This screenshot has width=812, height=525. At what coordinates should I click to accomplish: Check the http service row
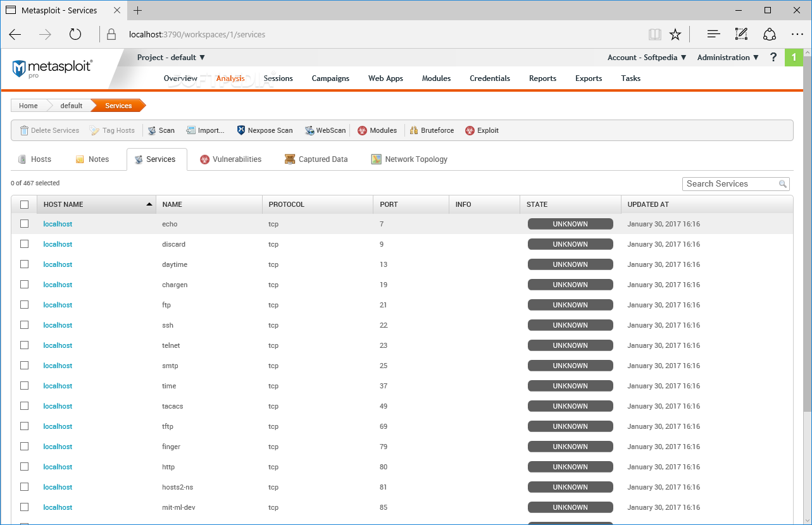pos(24,467)
